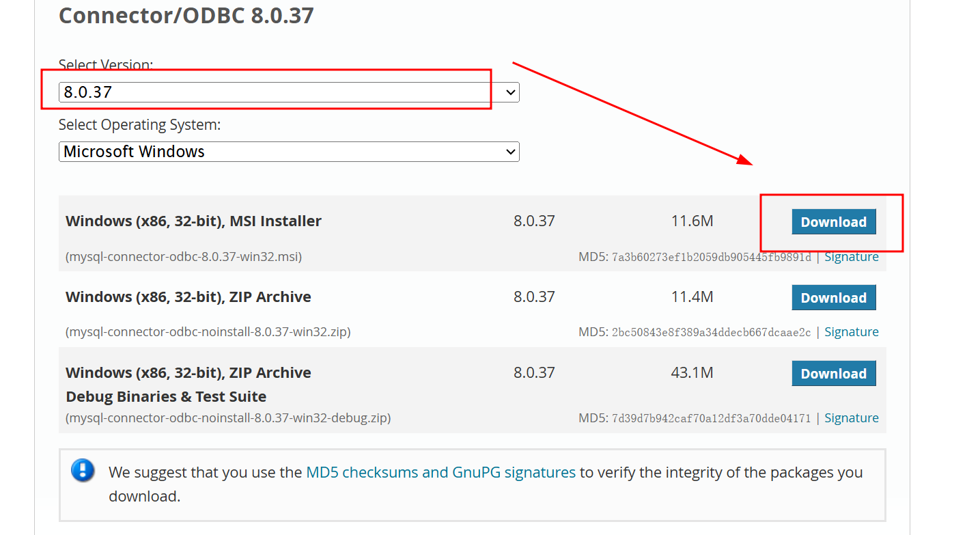Open Signature link for win32-debug.zip
This screenshot has height=535, width=980.
tap(852, 418)
